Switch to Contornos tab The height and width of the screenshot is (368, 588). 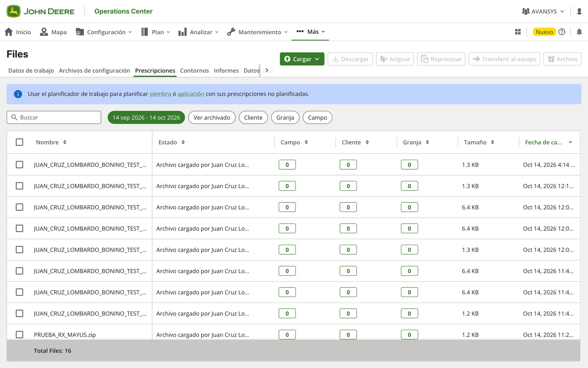[x=194, y=71]
